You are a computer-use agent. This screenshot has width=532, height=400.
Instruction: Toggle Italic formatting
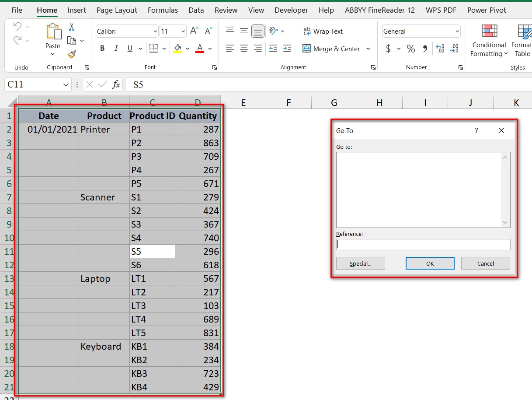coord(116,49)
